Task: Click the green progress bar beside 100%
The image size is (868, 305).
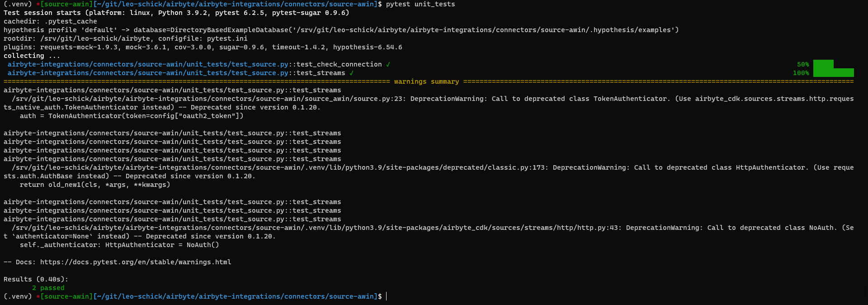Action: (834, 73)
